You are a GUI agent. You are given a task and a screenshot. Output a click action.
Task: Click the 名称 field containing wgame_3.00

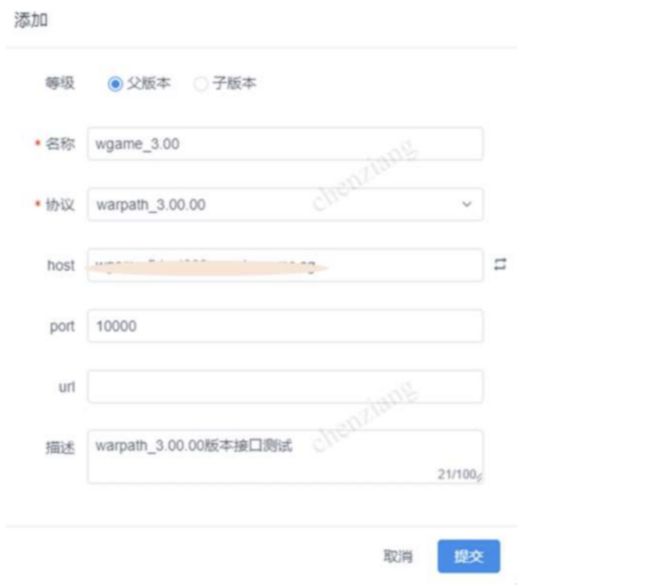tap(285, 144)
